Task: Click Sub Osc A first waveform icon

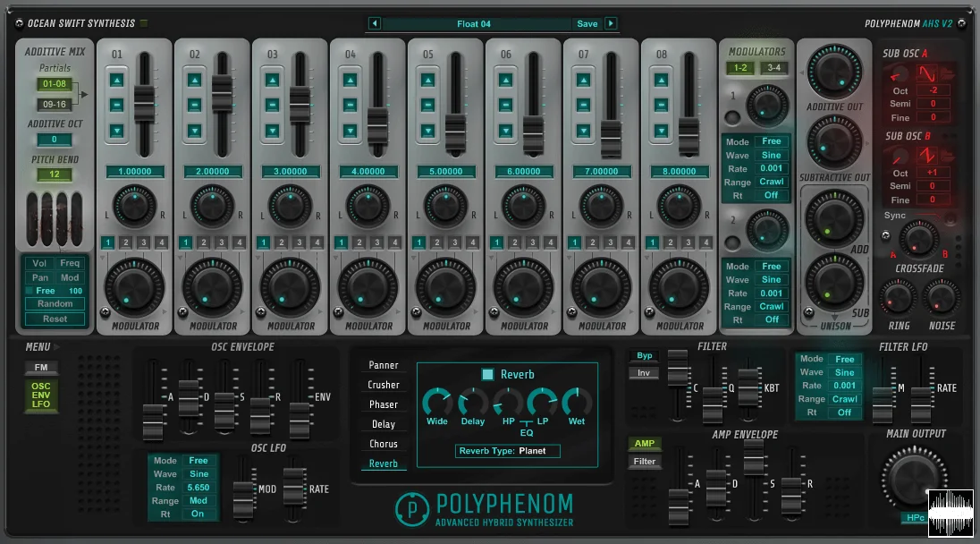Action: pyautogui.click(x=899, y=75)
